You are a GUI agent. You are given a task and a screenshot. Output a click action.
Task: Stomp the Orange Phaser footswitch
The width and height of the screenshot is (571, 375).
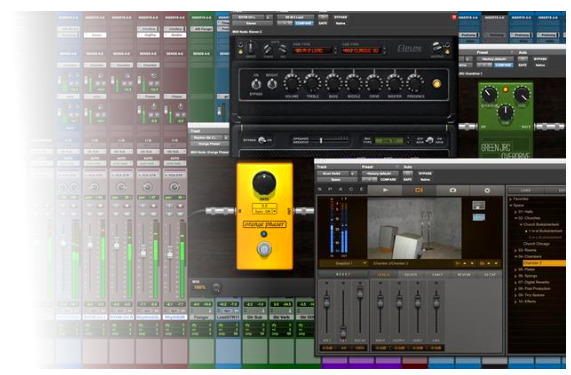pos(264,249)
